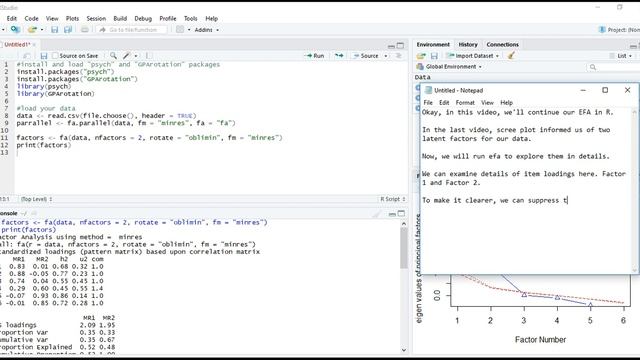Show document outline icon in editor toolbar
This screenshot has width=640, height=360.
tap(398, 56)
